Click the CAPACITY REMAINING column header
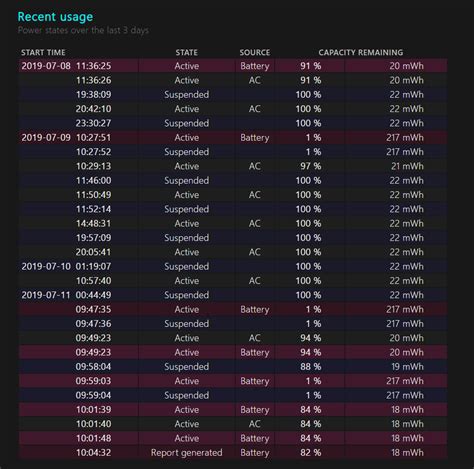474x469 pixels. click(x=361, y=52)
